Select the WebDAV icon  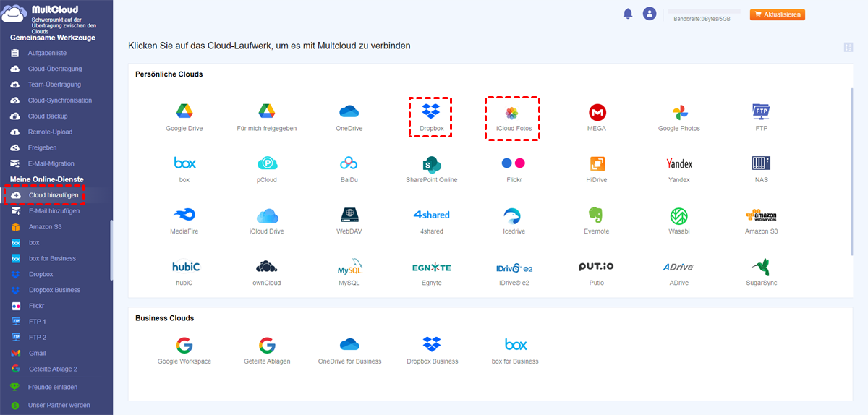point(349,221)
